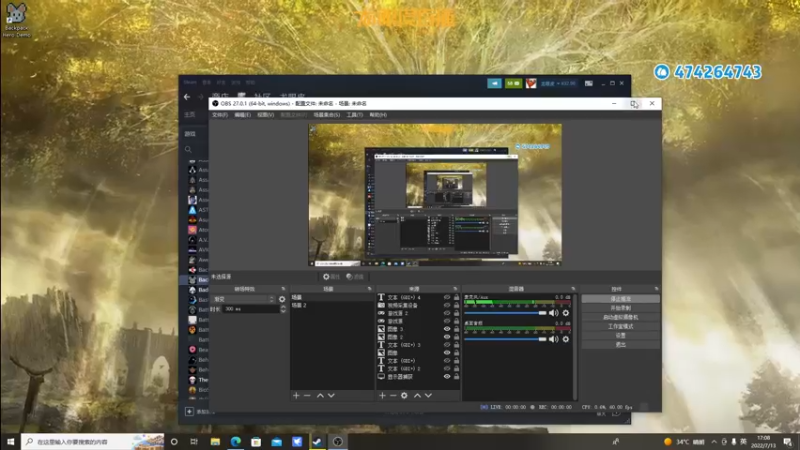Click search magnifier in Steam library sidebar
Image resolution: width=800 pixels, height=450 pixels.
[188, 149]
